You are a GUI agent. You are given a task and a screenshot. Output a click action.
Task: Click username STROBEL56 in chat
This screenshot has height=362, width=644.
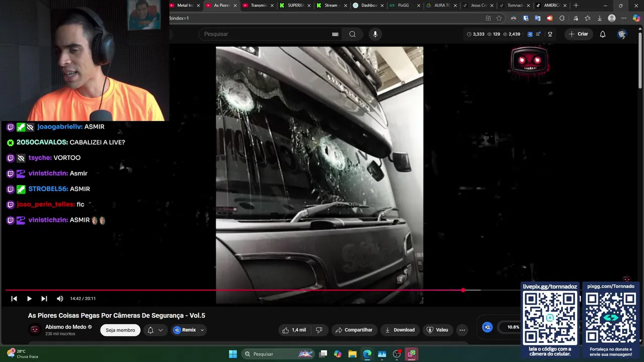click(48, 189)
